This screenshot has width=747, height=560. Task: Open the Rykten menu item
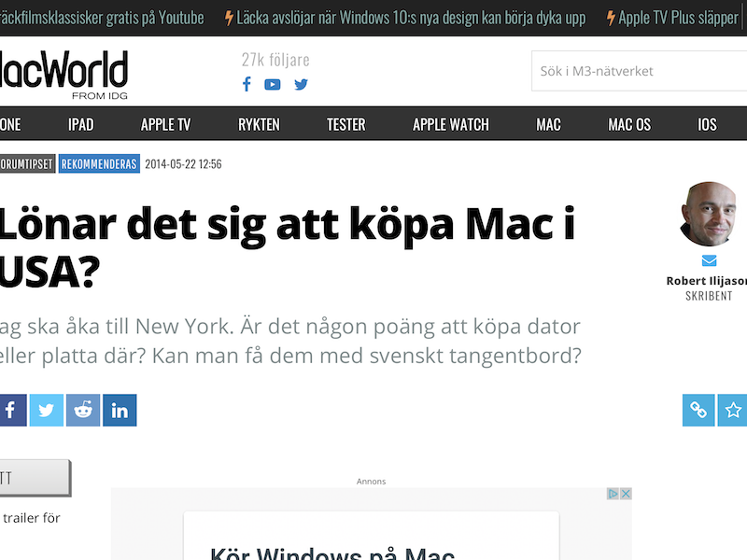(x=259, y=125)
